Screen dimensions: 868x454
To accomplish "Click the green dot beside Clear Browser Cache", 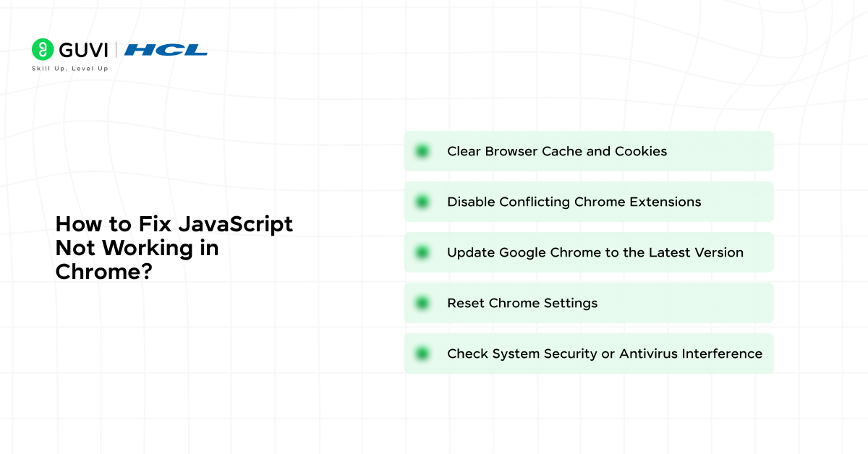I will point(422,151).
